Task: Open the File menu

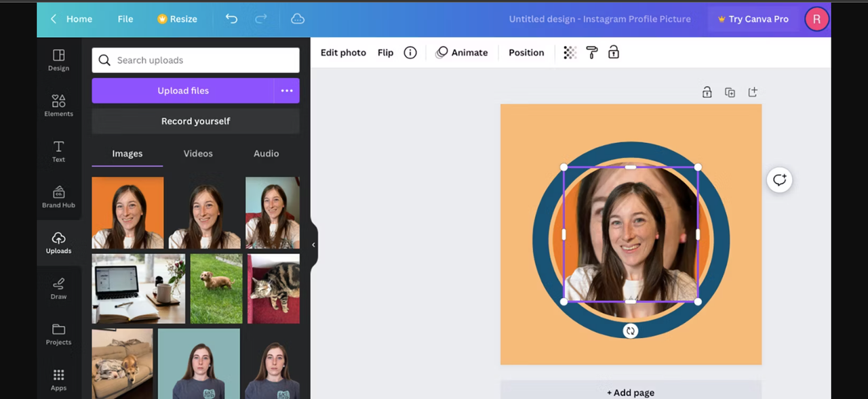Action: point(125,19)
